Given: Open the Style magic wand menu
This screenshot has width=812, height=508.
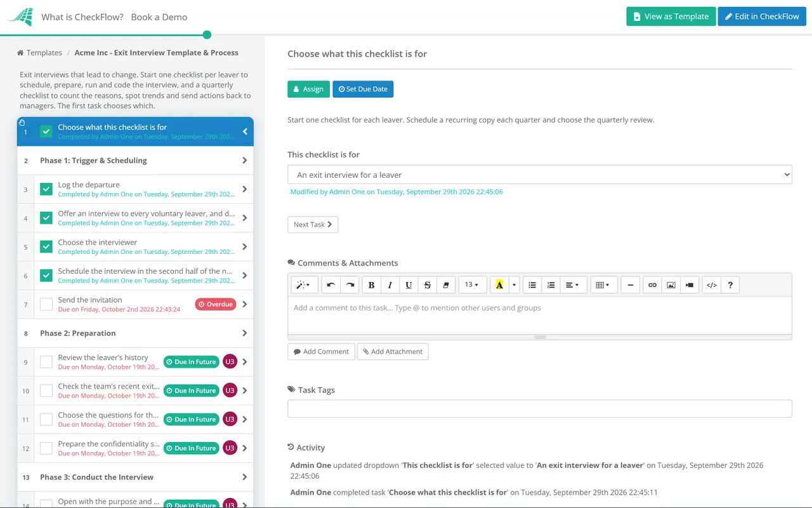Looking at the screenshot, I should 303,285.
